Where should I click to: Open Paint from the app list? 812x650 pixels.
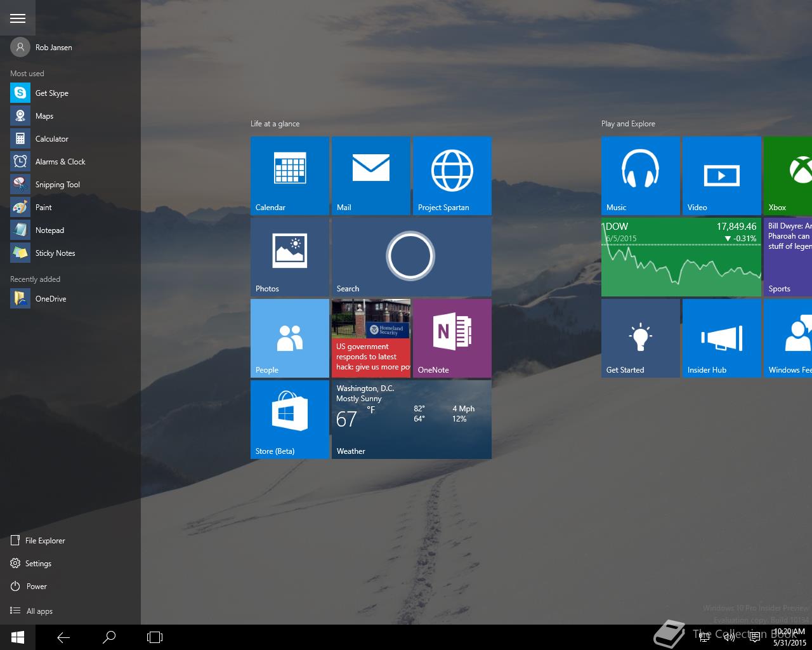[70, 208]
